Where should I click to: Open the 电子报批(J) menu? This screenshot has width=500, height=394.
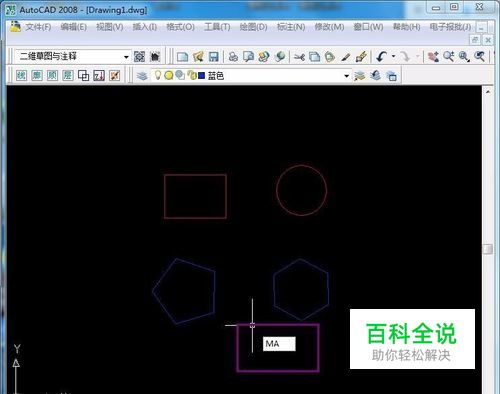[x=450, y=27]
